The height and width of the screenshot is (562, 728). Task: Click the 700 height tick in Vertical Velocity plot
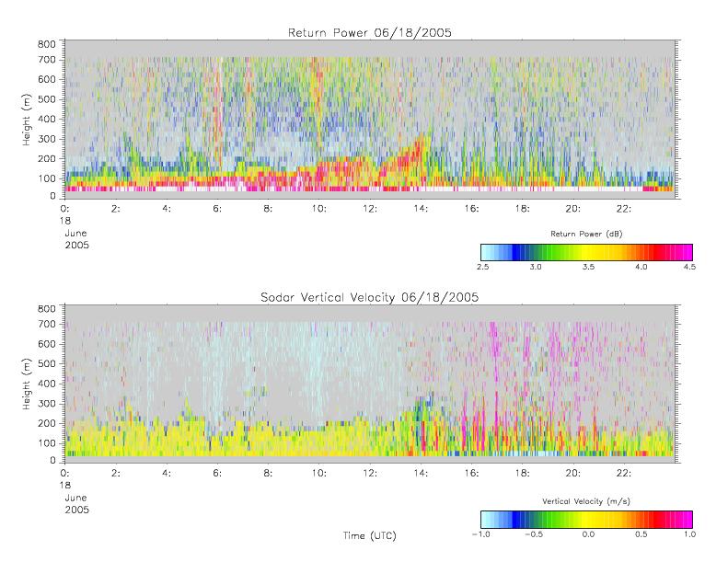click(x=46, y=324)
